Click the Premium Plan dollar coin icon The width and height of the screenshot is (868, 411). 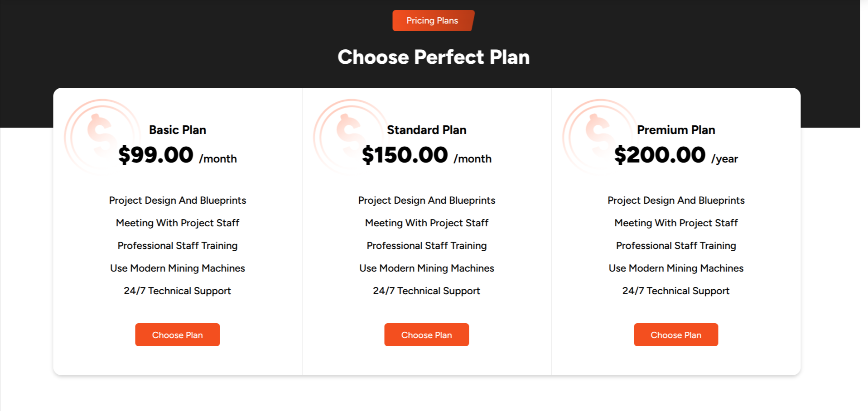[x=601, y=137]
